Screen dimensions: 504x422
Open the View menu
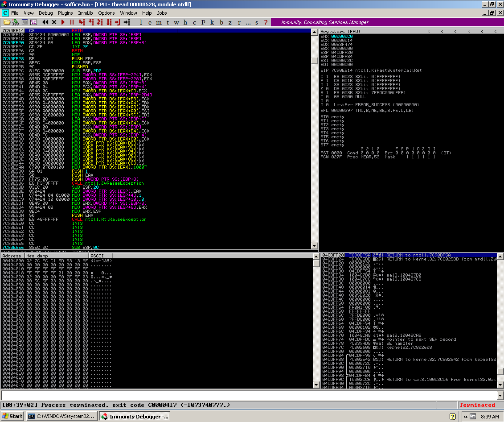(29, 13)
